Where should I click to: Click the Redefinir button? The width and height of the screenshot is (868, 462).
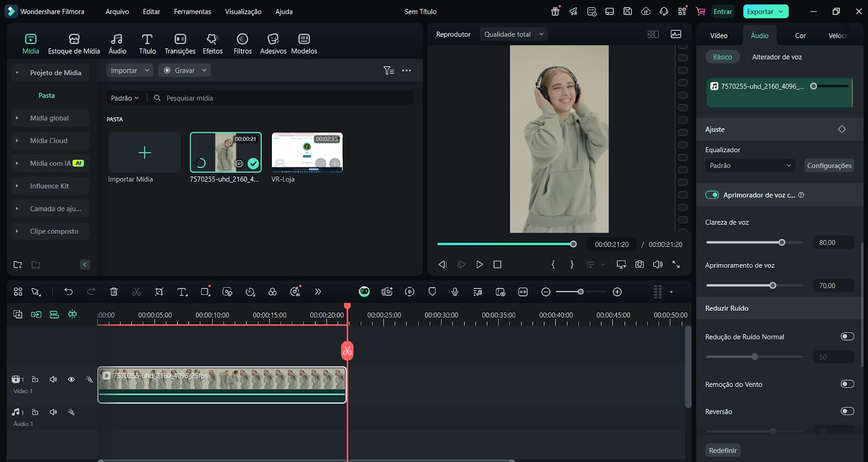[x=723, y=451]
